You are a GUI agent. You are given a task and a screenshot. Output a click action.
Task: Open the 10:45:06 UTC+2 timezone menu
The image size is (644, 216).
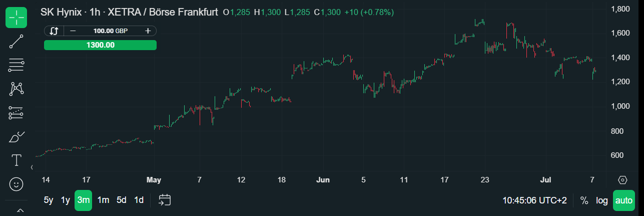[535, 200]
